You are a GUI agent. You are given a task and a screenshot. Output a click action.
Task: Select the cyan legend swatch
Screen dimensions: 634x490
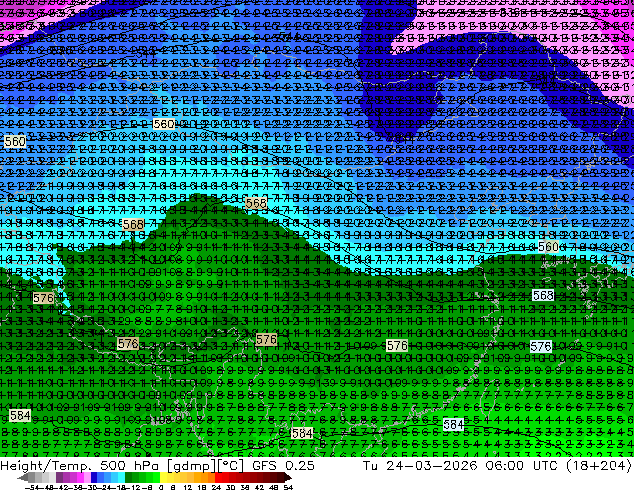coord(121,477)
